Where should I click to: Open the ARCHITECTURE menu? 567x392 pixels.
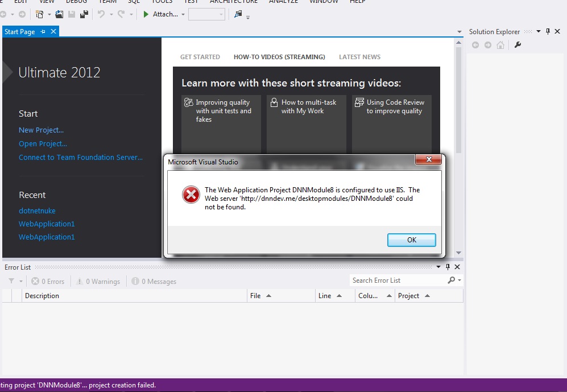pos(234,2)
